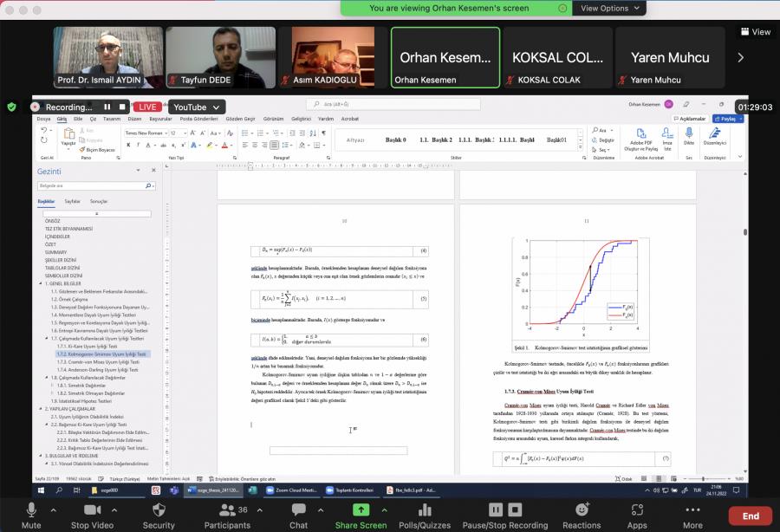This screenshot has height=532, width=780.
Task: Open the Ekle ribbon tab
Action: (78, 119)
